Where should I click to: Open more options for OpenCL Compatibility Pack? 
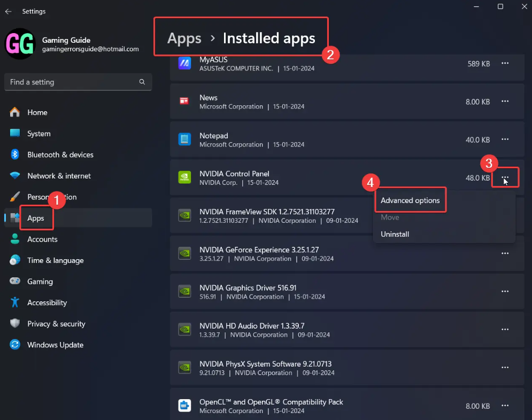[505, 406]
